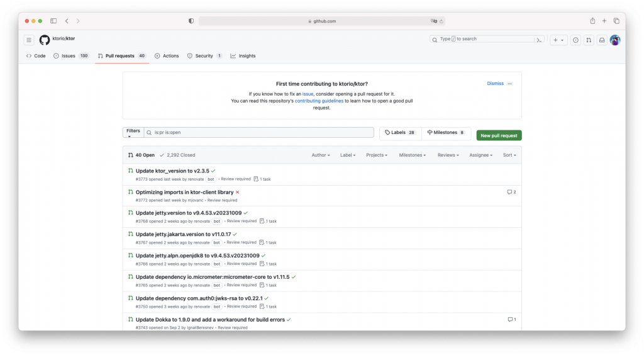Screen dimensions: 644x355
Task: Go forward with Safari forward arrow
Action: coord(78,21)
